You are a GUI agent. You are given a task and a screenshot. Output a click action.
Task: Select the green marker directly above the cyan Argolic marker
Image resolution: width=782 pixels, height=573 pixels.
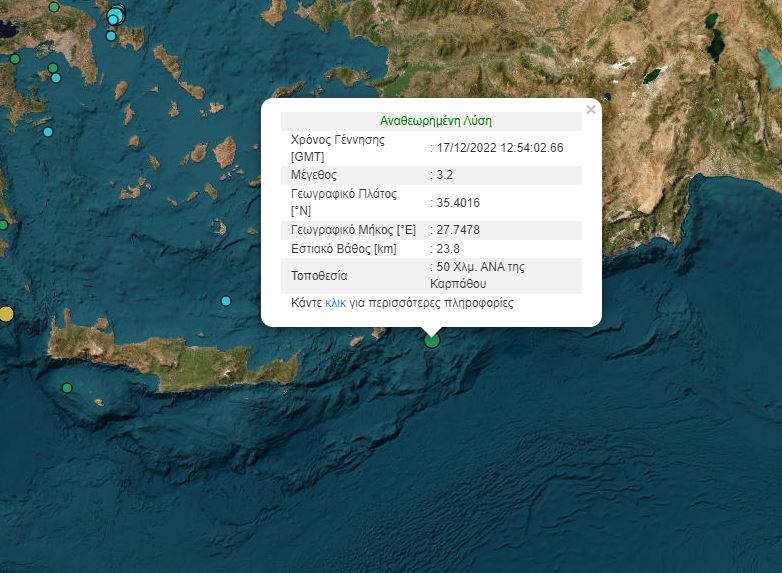point(53,68)
